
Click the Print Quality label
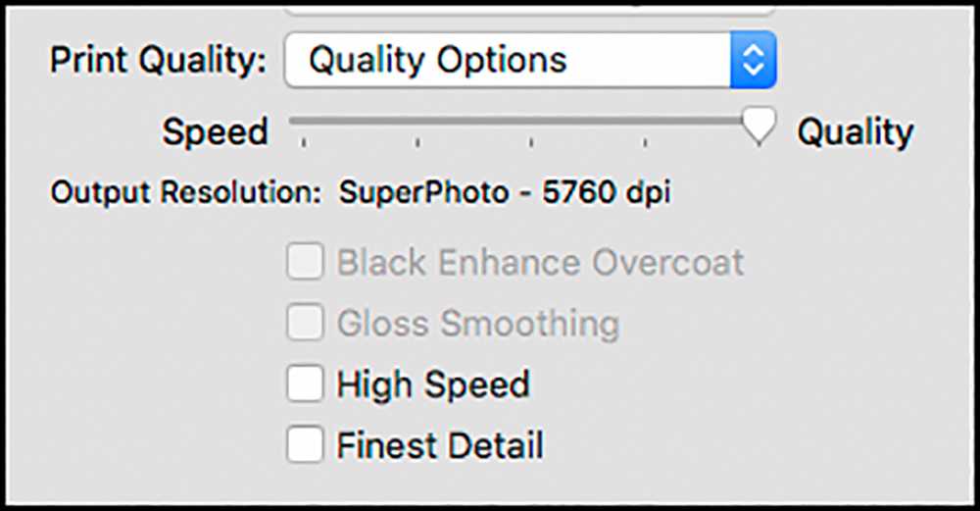(x=158, y=61)
